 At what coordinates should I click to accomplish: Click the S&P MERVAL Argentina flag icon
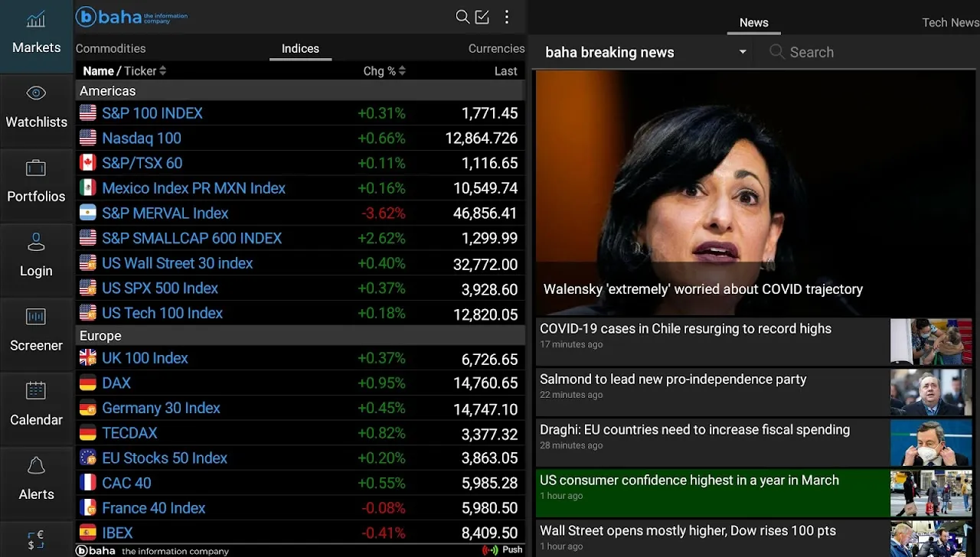[x=88, y=213]
